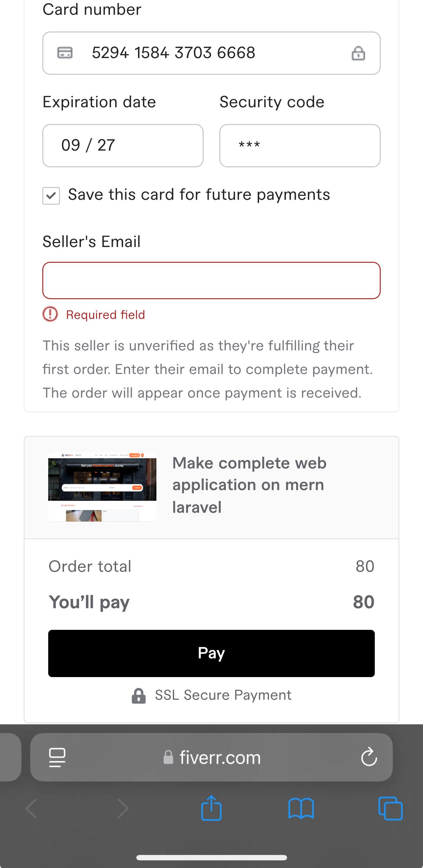Uncheck Save this card for future payments

(x=51, y=196)
